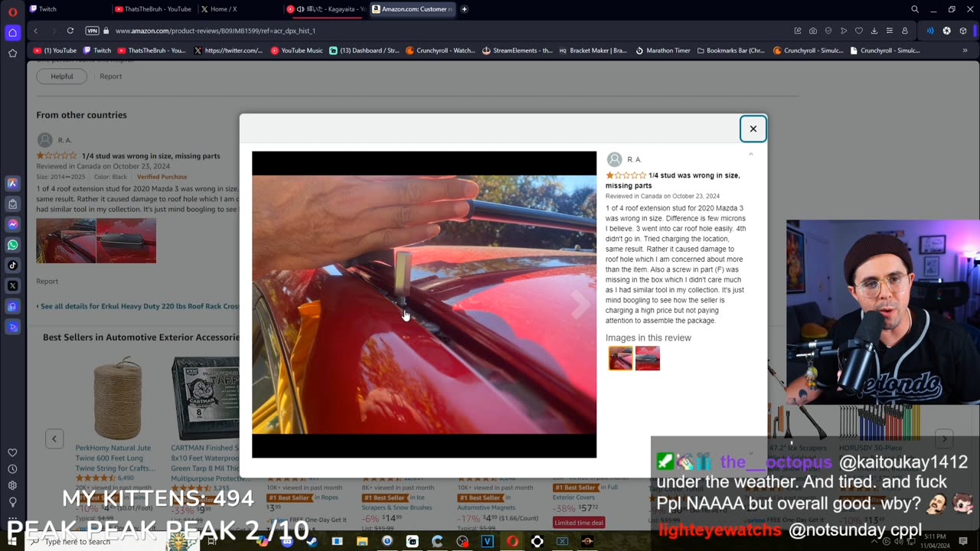Open 'See all details for Erkul Heavy Duty' link
980x551 pixels.
[x=138, y=306]
